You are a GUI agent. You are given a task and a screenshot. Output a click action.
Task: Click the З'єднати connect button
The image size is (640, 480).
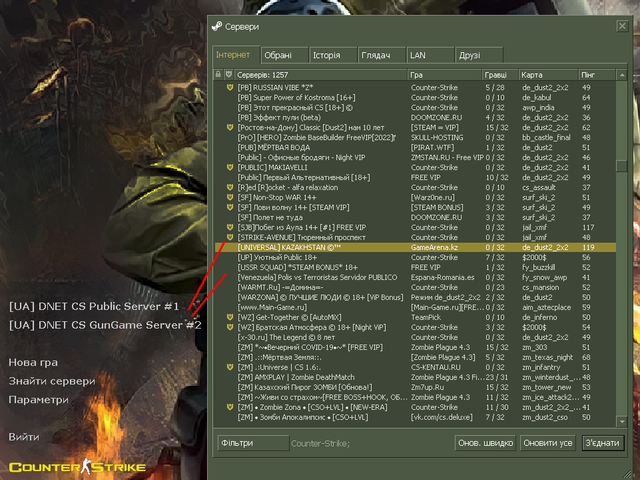[602, 443]
